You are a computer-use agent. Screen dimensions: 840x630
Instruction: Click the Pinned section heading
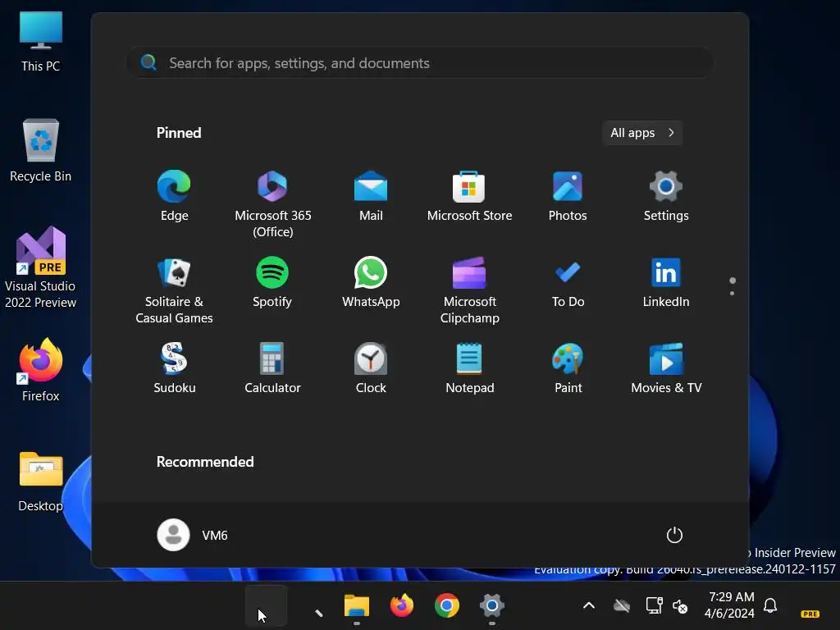click(178, 133)
